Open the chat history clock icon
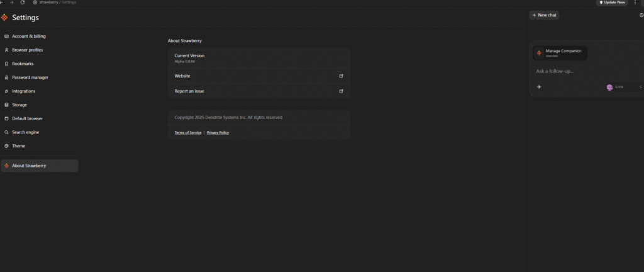The height and width of the screenshot is (272, 644). point(641,15)
